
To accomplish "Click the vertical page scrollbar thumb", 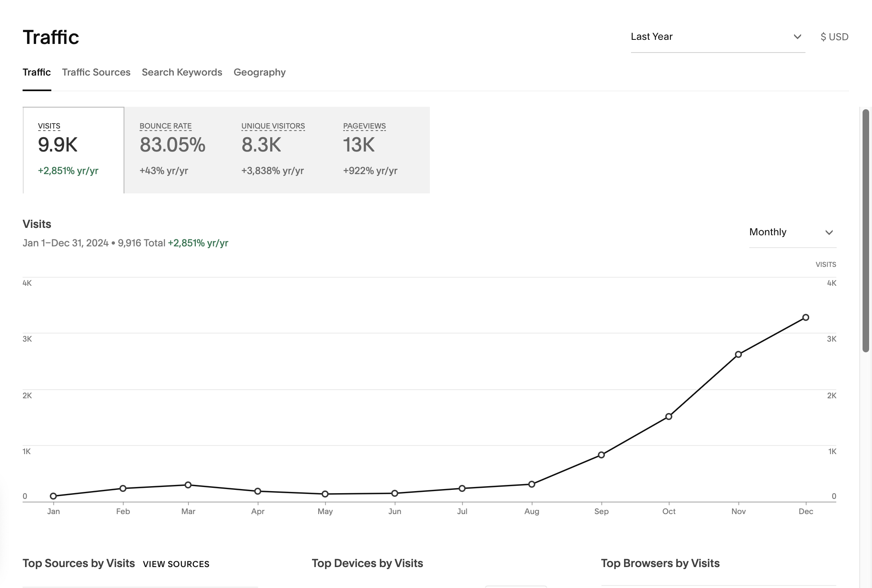I will pyautogui.click(x=866, y=230).
